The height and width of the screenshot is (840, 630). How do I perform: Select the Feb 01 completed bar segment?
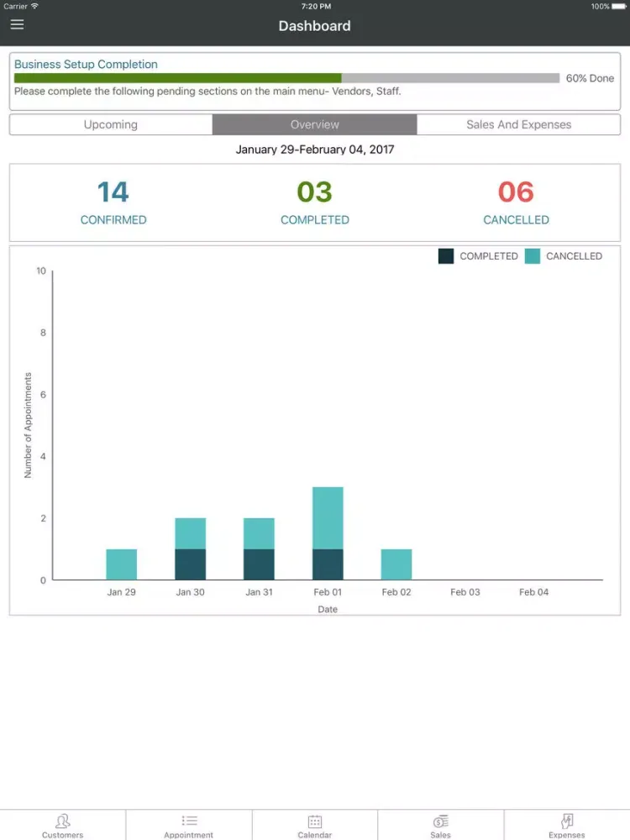click(x=328, y=564)
